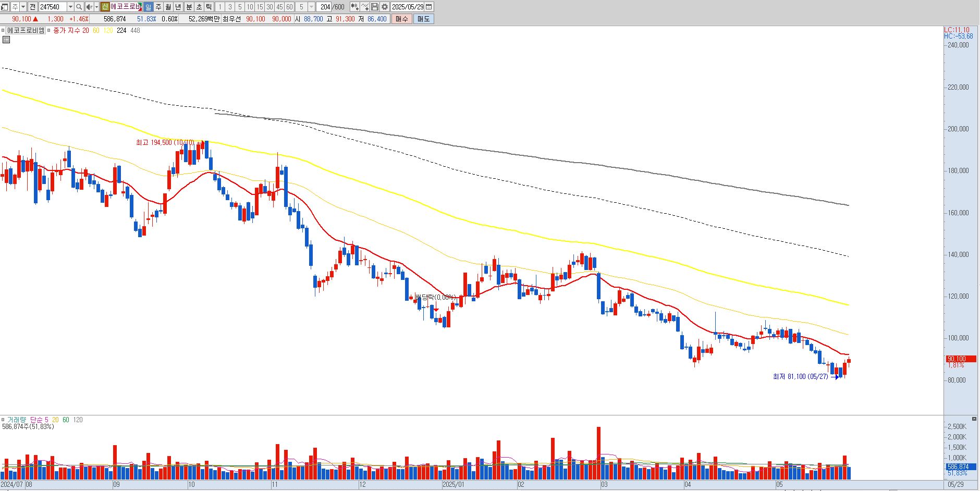Click the current price tag 90,100 on axis
The width and height of the screenshot is (980, 491).
coord(960,359)
